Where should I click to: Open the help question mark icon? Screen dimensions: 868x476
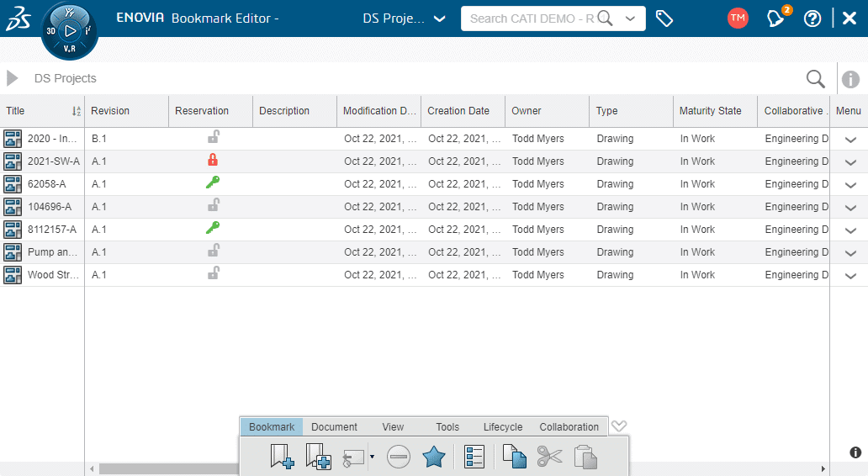click(x=812, y=19)
